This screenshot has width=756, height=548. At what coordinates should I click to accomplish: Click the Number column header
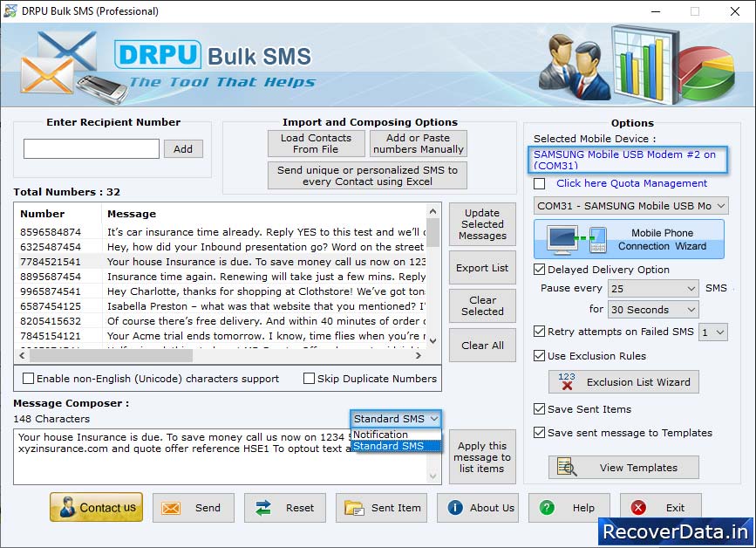coord(58,214)
